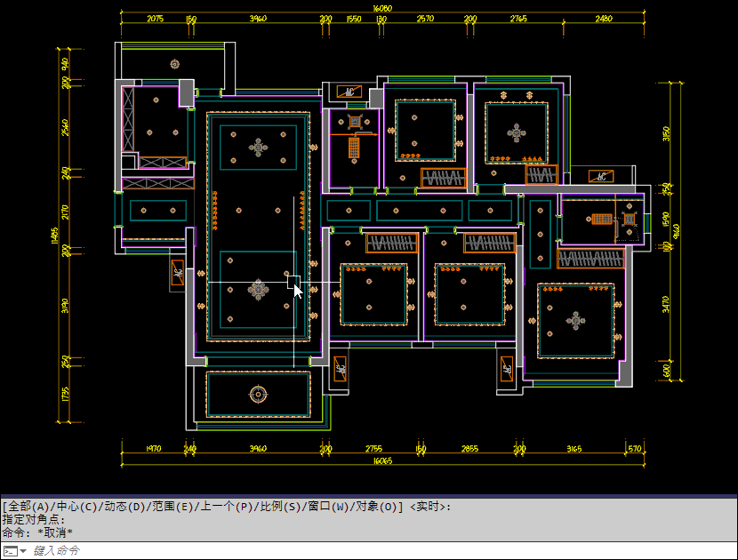The image size is (738, 560).
Task: Select the chandelier in upper living room ceiling
Action: pos(258,148)
